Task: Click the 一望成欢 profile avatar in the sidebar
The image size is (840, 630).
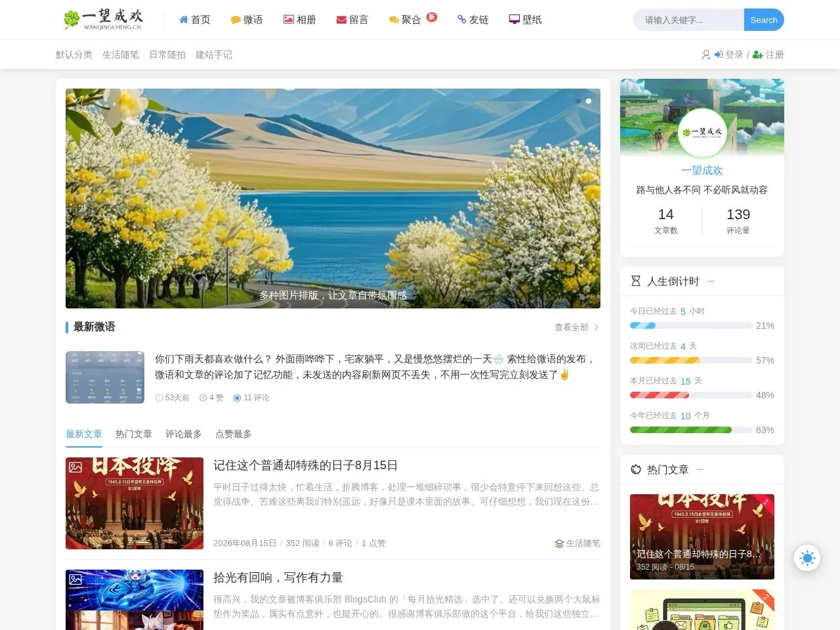Action: (x=702, y=133)
